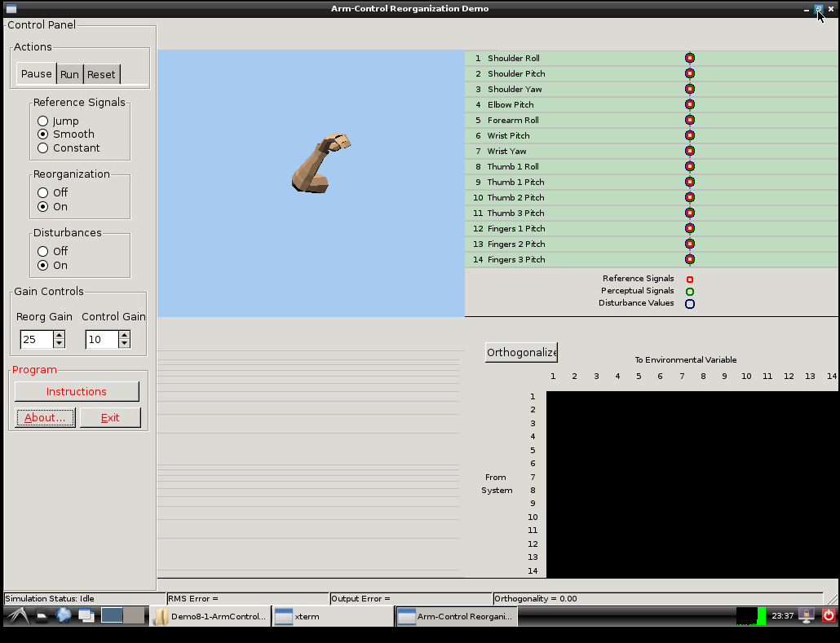The height and width of the screenshot is (643, 840).
Task: Click the Control Gain input field
Action: [101, 339]
